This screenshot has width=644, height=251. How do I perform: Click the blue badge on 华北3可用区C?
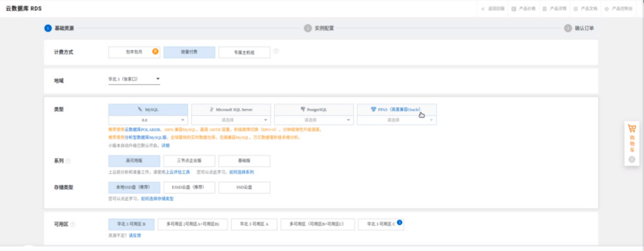pos(399,222)
